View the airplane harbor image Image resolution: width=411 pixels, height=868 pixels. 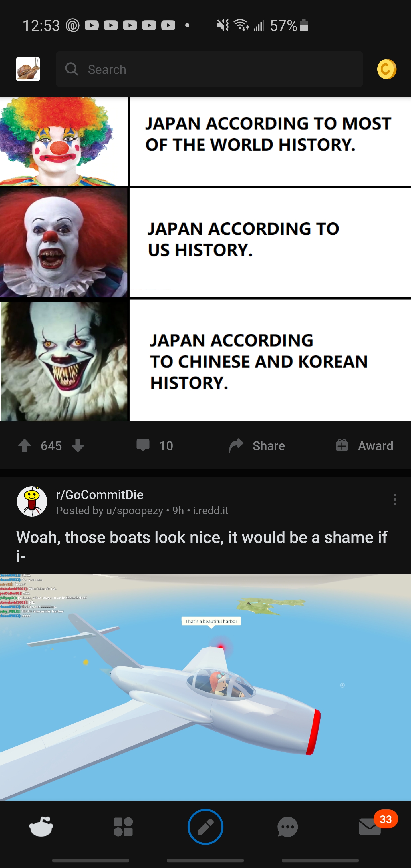click(x=205, y=687)
